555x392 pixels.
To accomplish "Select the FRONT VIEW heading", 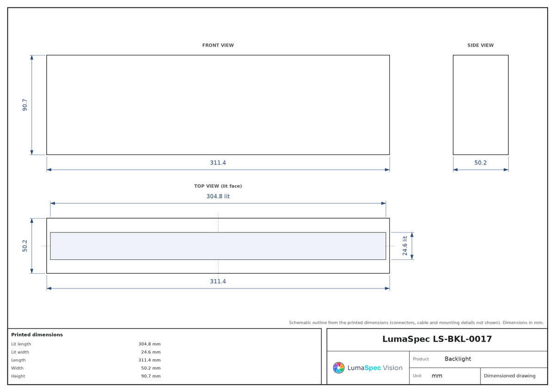I will click(x=218, y=45).
